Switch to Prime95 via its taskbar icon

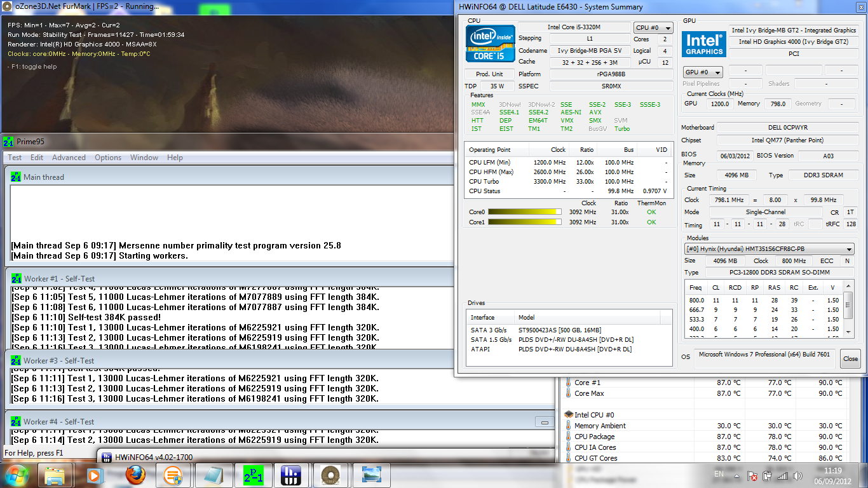(x=254, y=475)
